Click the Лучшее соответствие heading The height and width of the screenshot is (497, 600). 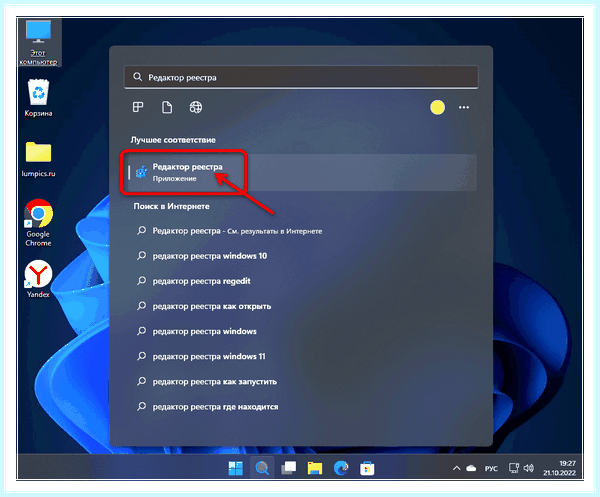[x=173, y=140]
